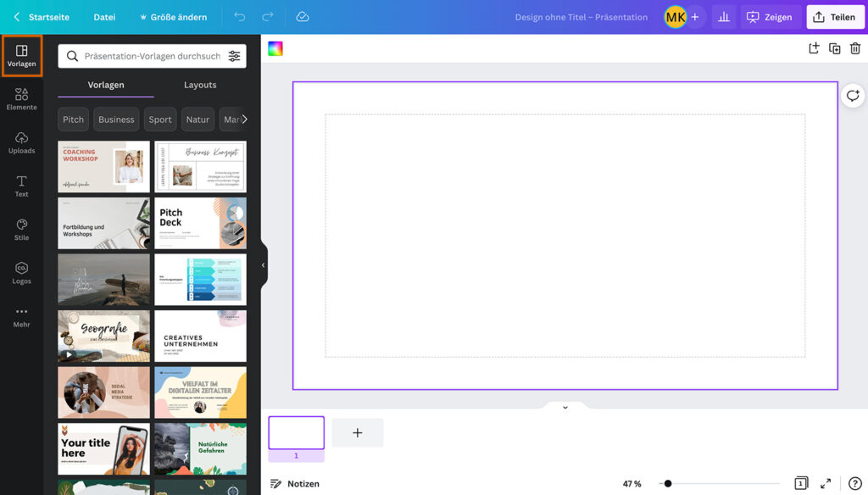Collapse the side panel with arrow handle
Screen dimensions: 868x495
click(263, 265)
